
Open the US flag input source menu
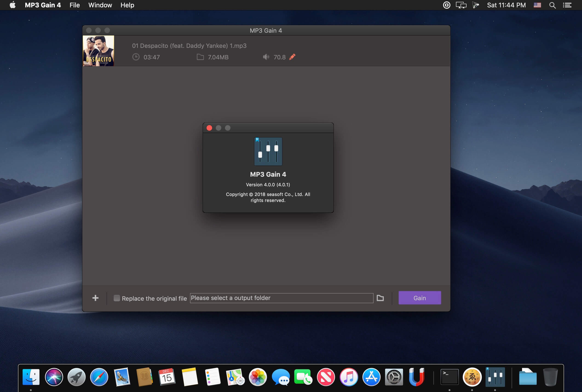coord(537,5)
